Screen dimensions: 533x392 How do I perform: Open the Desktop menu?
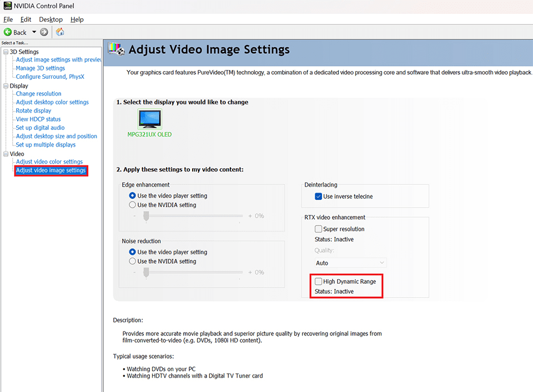tap(51, 19)
